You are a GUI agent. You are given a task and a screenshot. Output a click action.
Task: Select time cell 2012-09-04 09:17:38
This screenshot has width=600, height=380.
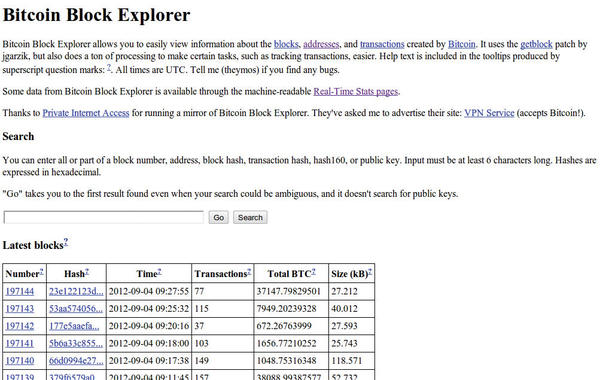[x=149, y=360]
